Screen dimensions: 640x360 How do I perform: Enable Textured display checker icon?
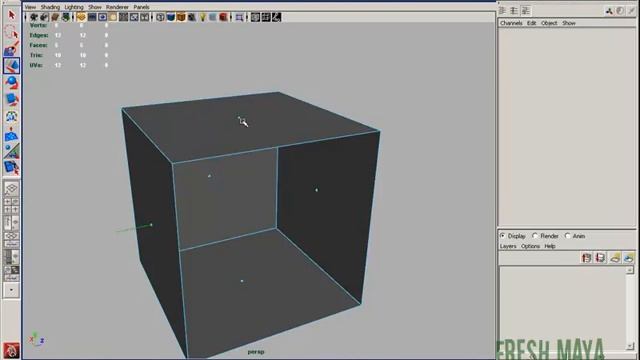(192, 17)
